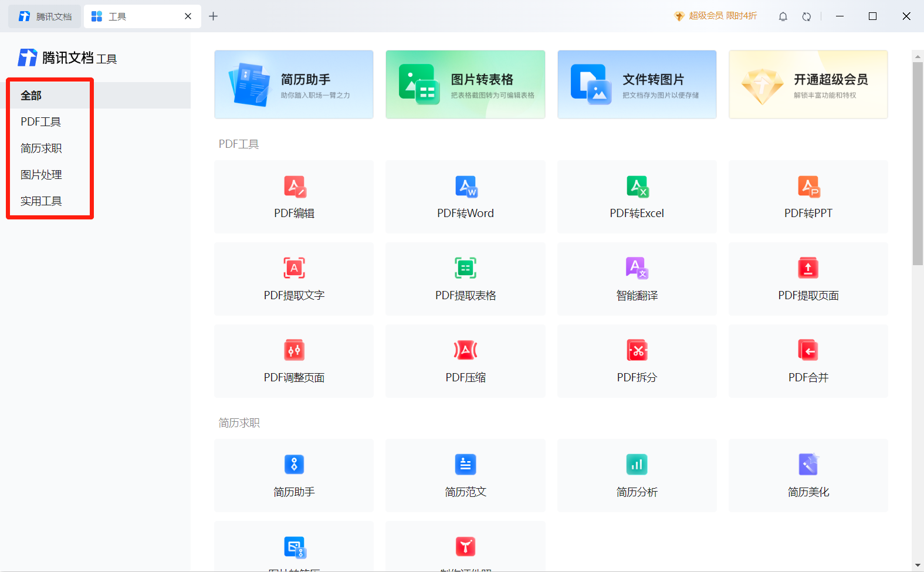Open the 简历范文 tool
924x572 pixels.
tap(465, 476)
